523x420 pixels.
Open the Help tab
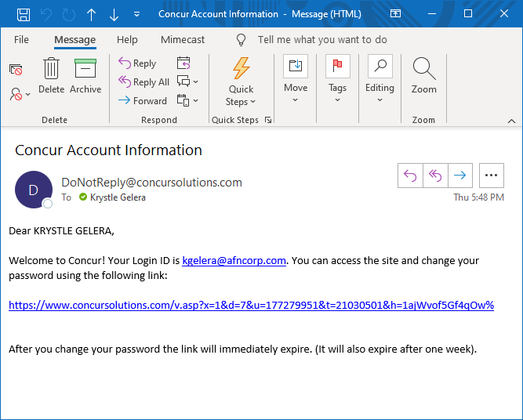(x=127, y=40)
